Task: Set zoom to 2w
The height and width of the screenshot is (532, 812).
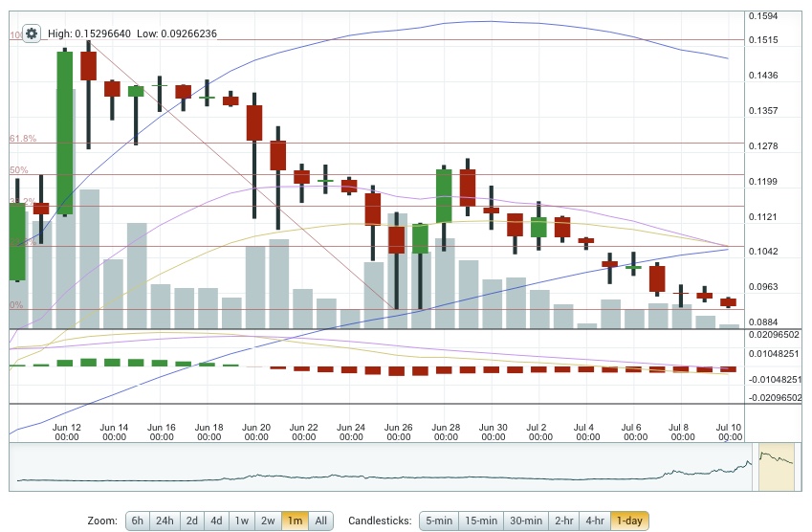Action: pyautogui.click(x=268, y=521)
